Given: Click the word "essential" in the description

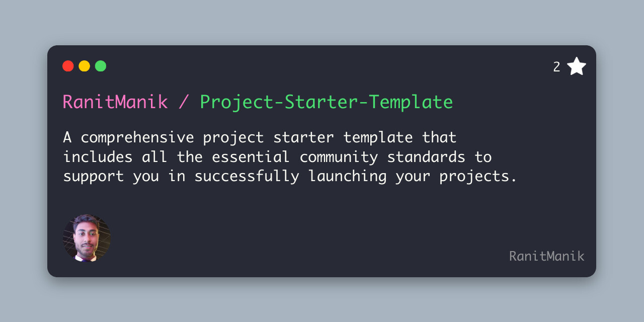Looking at the screenshot, I should click(x=251, y=156).
